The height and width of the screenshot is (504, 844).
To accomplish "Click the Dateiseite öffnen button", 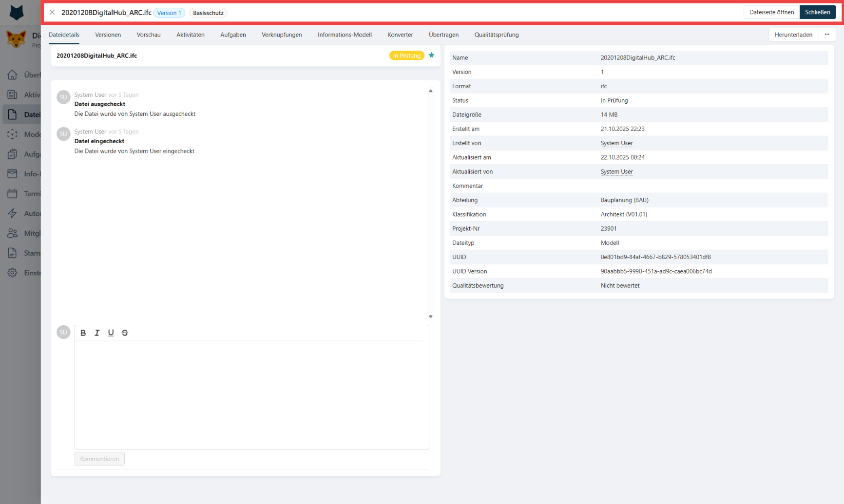I will point(771,12).
